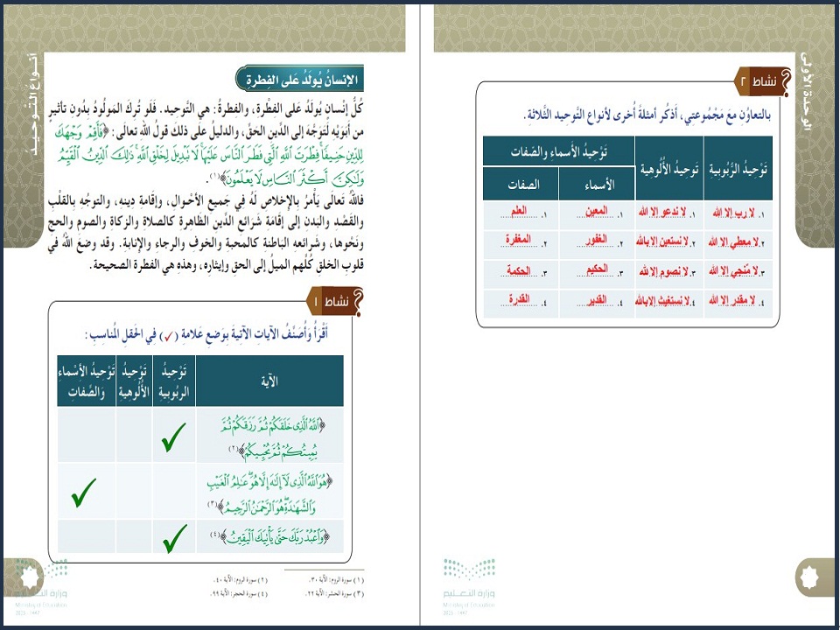Click the footnote '(٤) سورة الحجر: الآية ٩٩'
Screen dimensions: 840x630
[239, 593]
